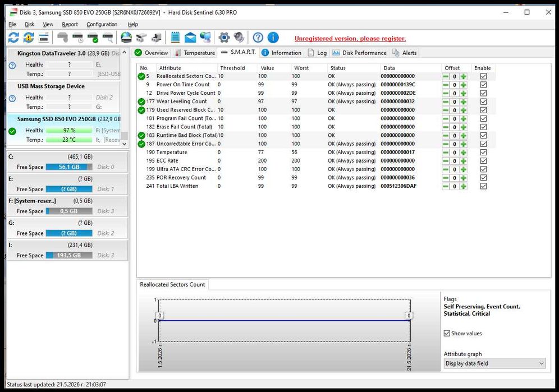Select the USB Mass Storage Device disk

64,96
